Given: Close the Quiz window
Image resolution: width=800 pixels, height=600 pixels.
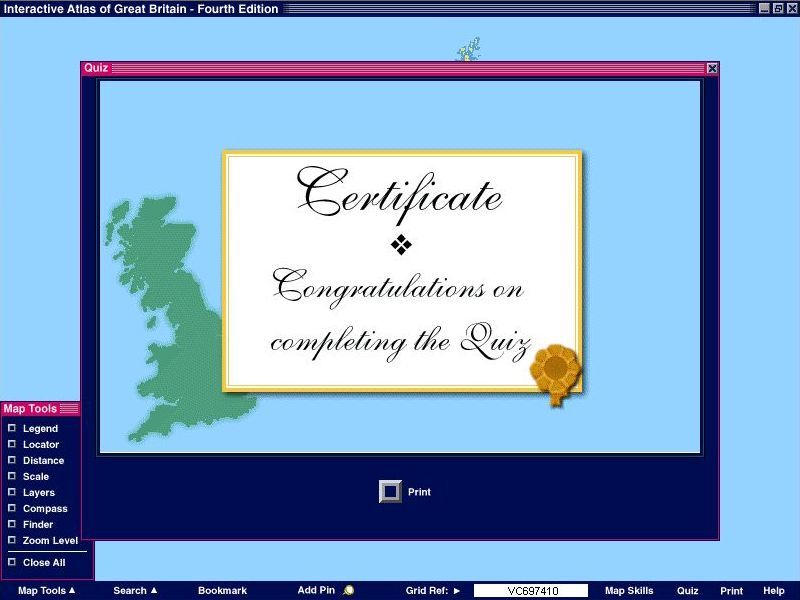Looking at the screenshot, I should coord(712,68).
